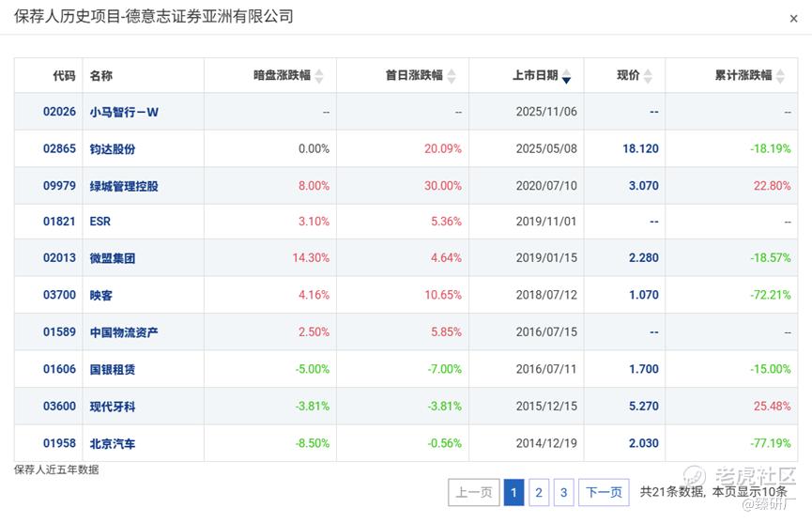Open 映客 stock
The image size is (812, 523).
[101, 296]
